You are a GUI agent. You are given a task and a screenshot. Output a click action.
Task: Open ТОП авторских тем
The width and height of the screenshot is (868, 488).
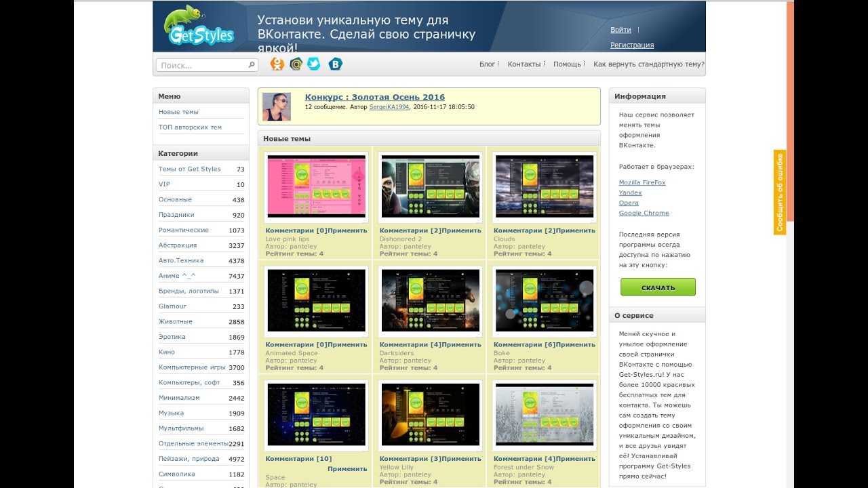pyautogui.click(x=190, y=127)
